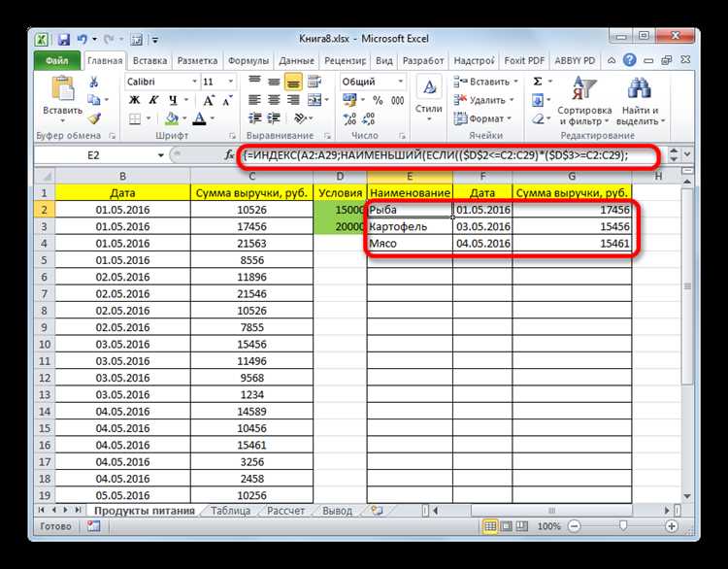This screenshot has width=728, height=569.
Task: Open Sort and filter (Сортировка и фильтр)
Action: (584, 101)
